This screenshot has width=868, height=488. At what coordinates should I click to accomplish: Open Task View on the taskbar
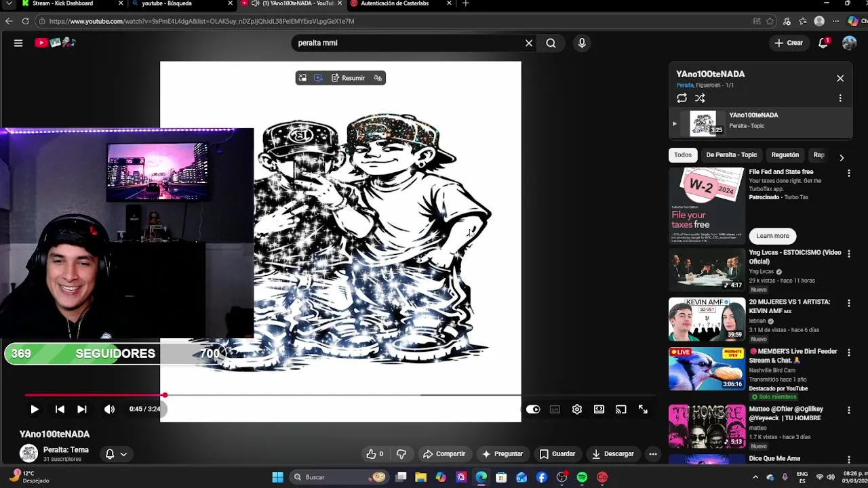click(401, 477)
